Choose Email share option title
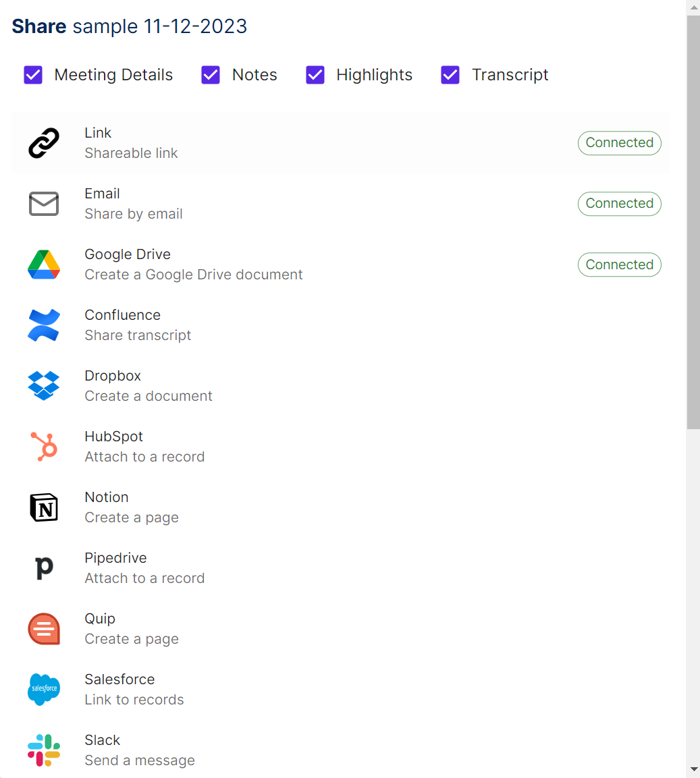Image resolution: width=700 pixels, height=778 pixels. 103,194
